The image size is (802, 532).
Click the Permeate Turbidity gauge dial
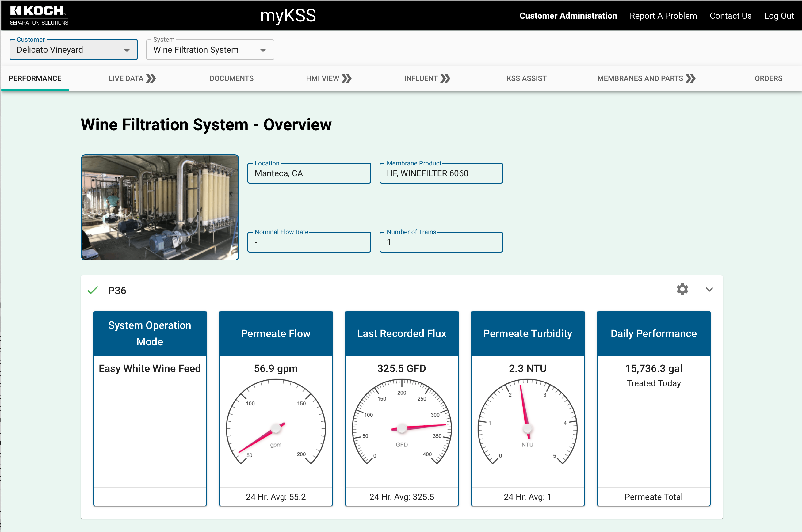coord(527,422)
